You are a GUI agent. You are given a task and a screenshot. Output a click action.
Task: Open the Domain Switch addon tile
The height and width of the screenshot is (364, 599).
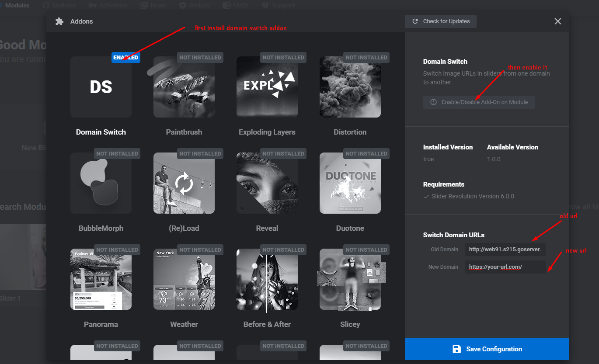coord(101,87)
